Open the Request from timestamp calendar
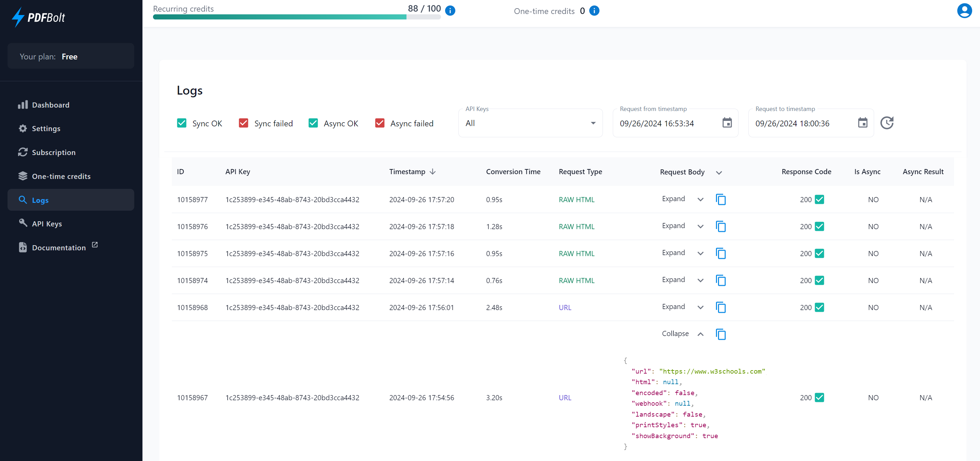The image size is (980, 461). pos(727,123)
